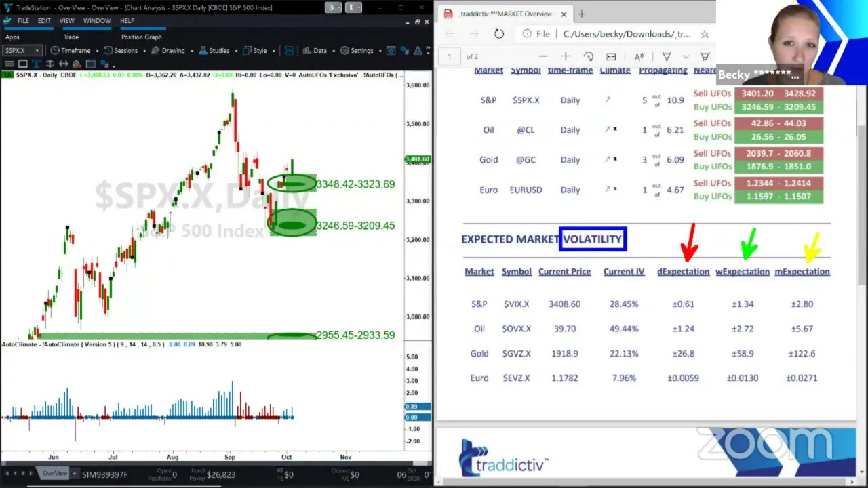Viewport: 868px width, 488px height.
Task: Click the PDF page number field
Action: pos(448,56)
